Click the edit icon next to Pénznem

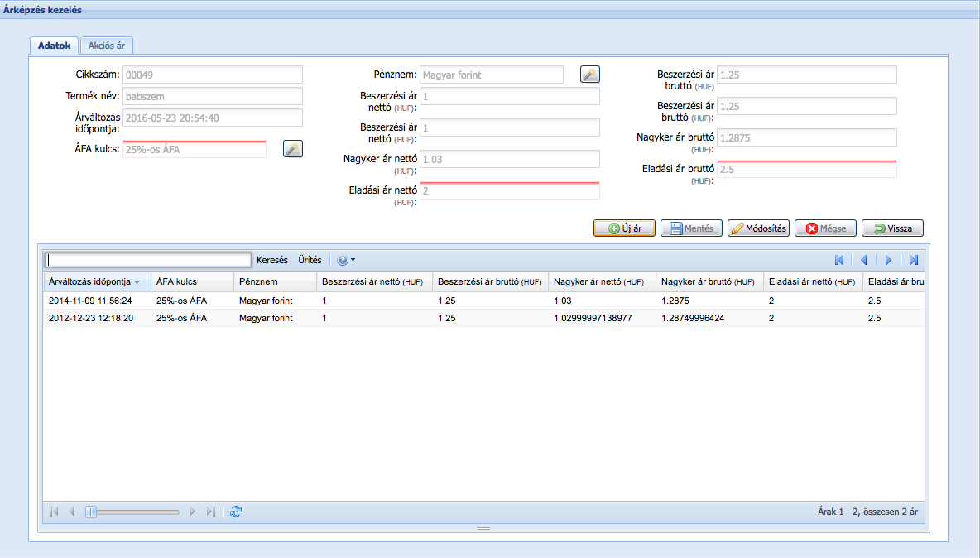pyautogui.click(x=589, y=75)
